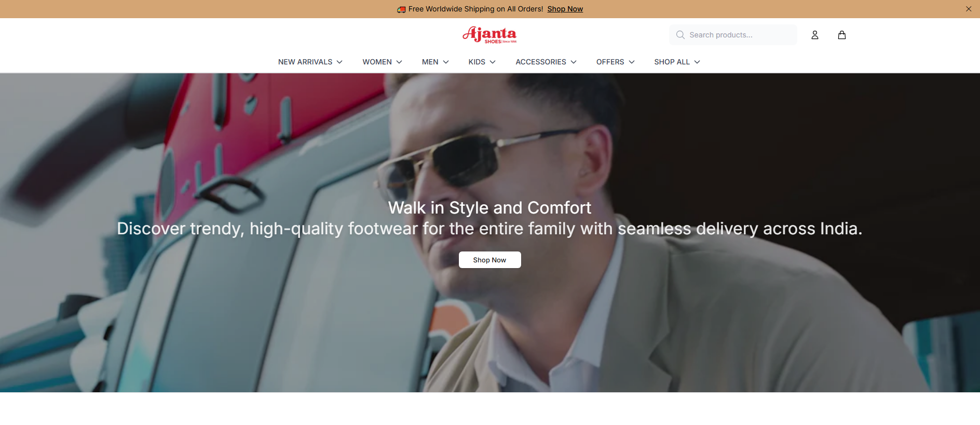
Task: Expand the Accessories menu chevron
Action: click(574, 62)
